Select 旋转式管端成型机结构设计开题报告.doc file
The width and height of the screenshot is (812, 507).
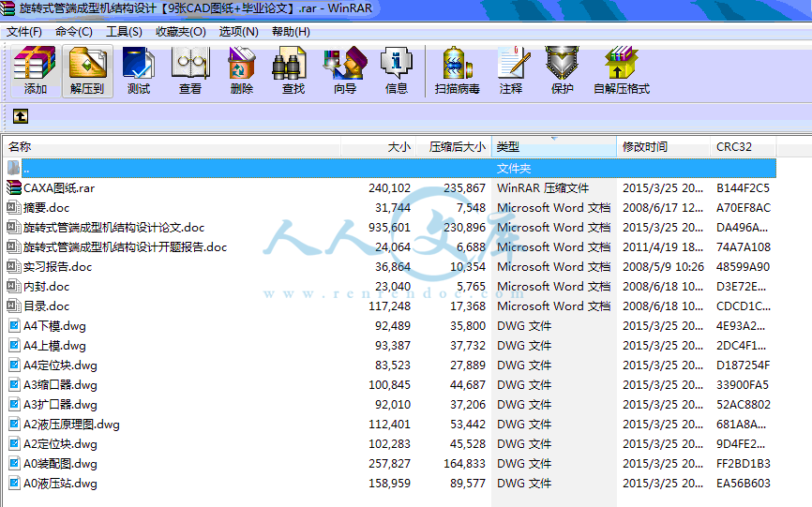[x=126, y=246]
